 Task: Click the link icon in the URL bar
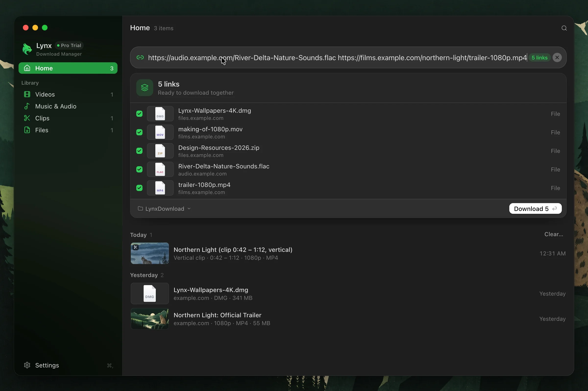tap(140, 58)
